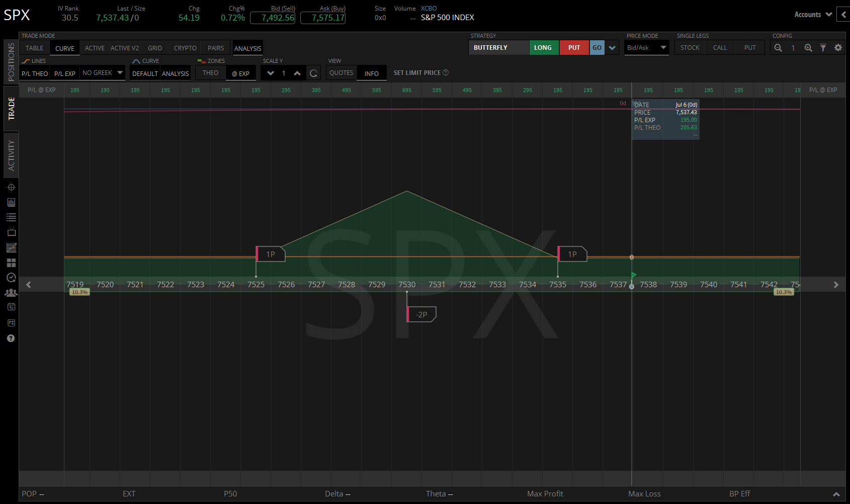Open the Bid/Ask price mode dropdown

(646, 48)
